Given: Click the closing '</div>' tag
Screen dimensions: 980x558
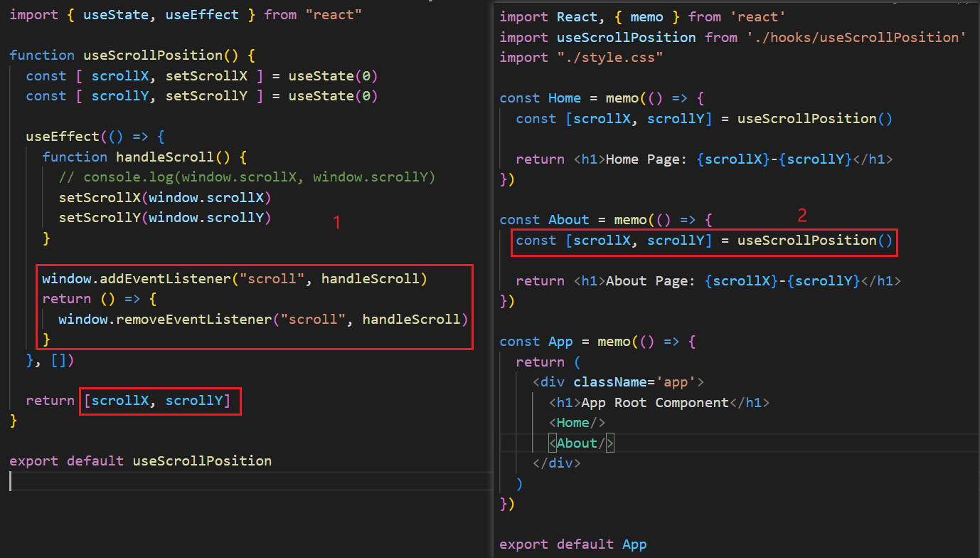Looking at the screenshot, I should coord(557,463).
